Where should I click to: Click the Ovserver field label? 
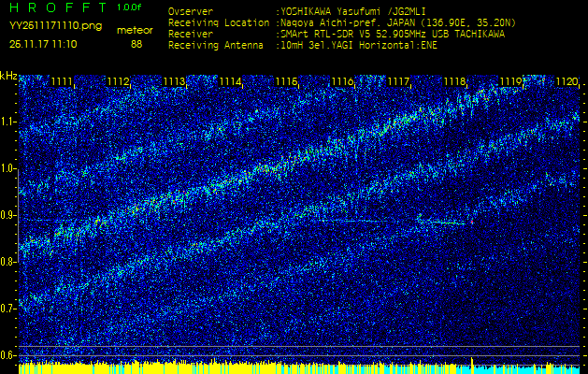click(191, 11)
